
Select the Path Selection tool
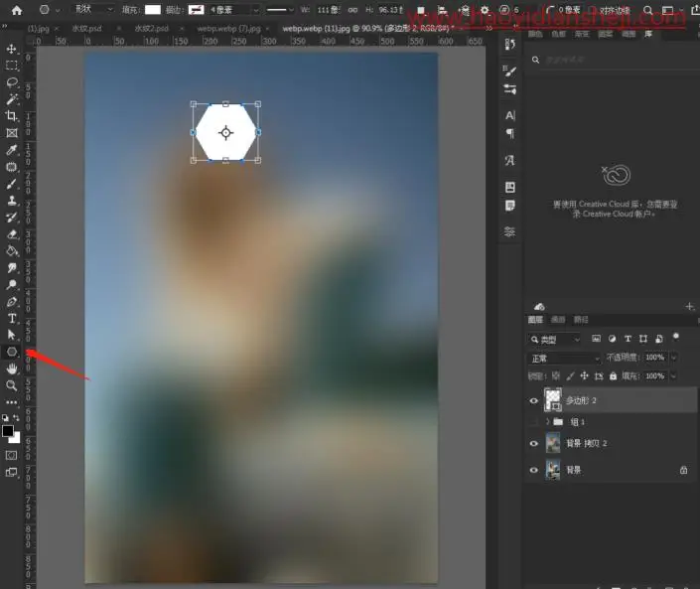click(12, 335)
